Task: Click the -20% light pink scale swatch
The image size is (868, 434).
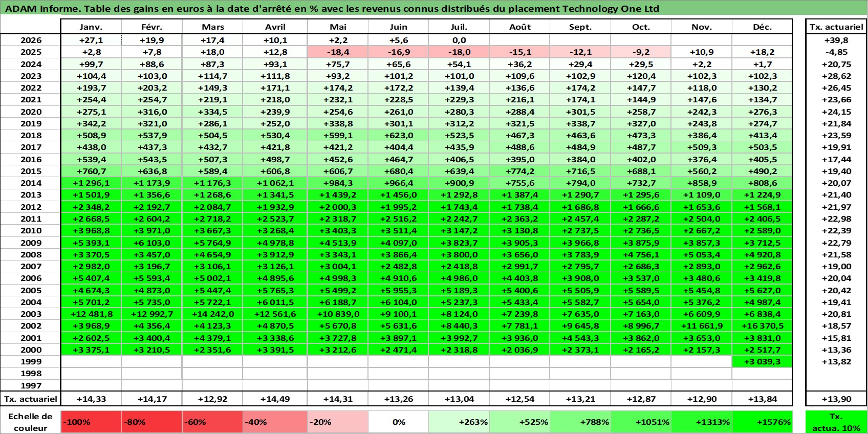Action: point(338,422)
